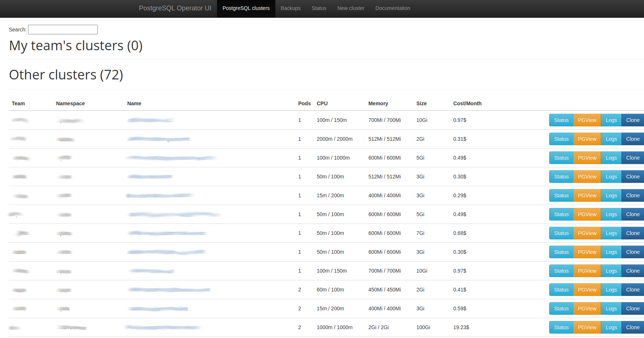Launch PGView for the 0.68$ cluster
The height and width of the screenshot is (338, 644).
coord(587,233)
